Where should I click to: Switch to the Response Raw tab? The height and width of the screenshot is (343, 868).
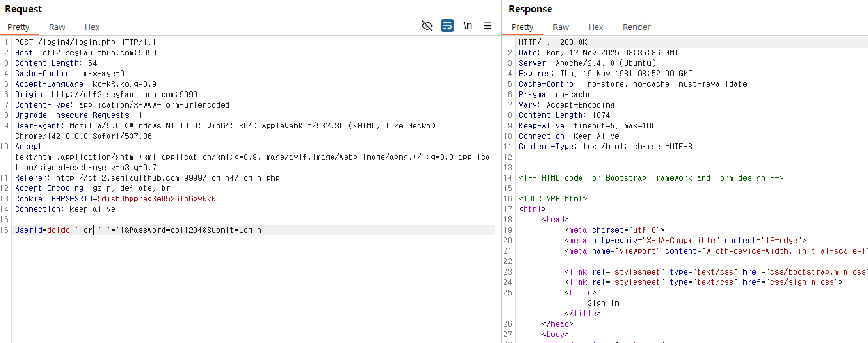tap(561, 27)
